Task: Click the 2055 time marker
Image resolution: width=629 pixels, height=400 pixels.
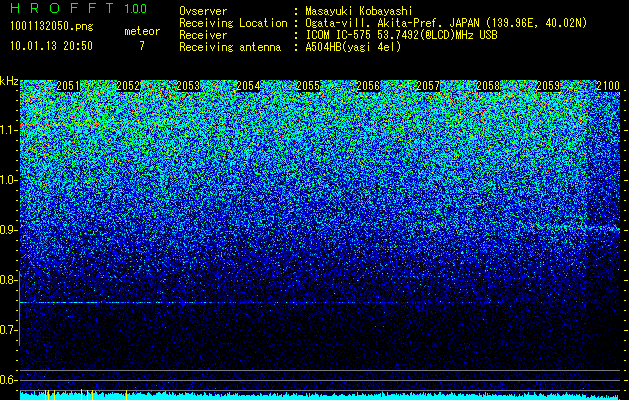Action: 308,86
